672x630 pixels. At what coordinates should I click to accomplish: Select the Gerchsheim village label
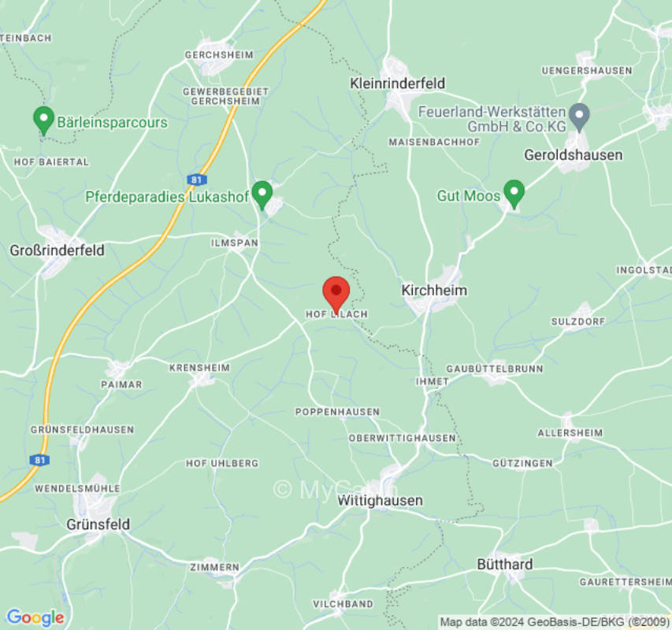pos(219,55)
